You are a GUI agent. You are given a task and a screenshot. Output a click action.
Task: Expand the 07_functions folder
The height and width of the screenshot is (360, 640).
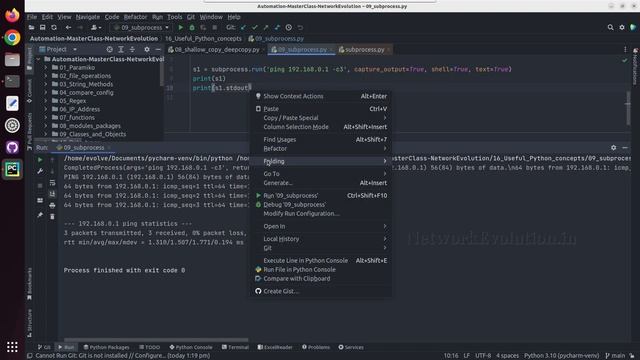point(46,118)
